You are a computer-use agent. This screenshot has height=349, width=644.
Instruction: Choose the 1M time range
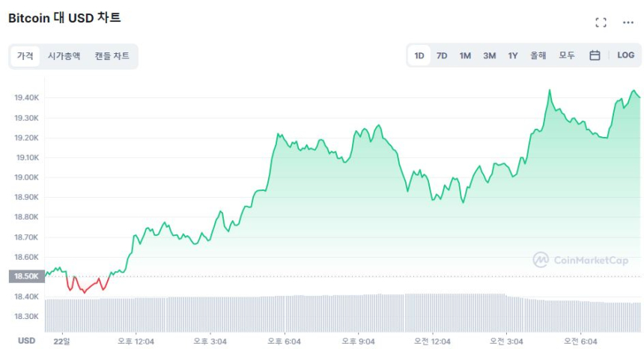465,55
